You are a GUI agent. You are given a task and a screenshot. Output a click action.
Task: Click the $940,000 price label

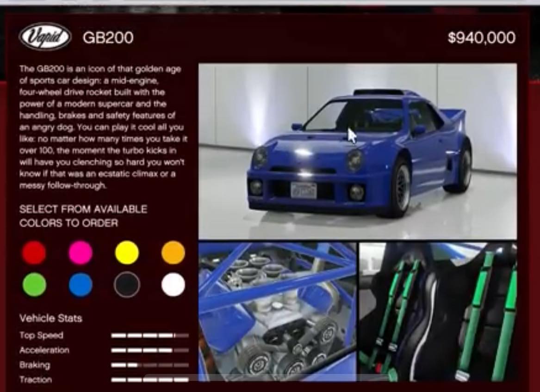[x=481, y=37]
